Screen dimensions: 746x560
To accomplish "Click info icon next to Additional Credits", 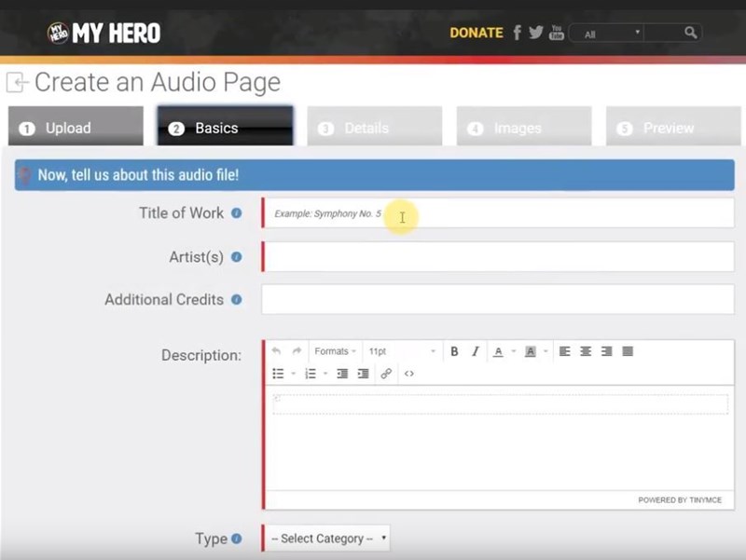I will (x=237, y=299).
